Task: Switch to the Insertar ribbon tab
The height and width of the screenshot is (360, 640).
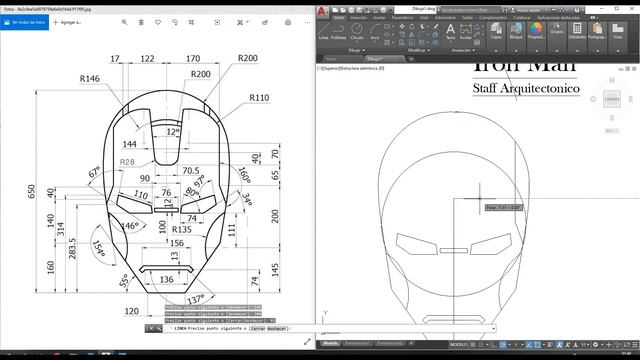Action: (x=358, y=18)
